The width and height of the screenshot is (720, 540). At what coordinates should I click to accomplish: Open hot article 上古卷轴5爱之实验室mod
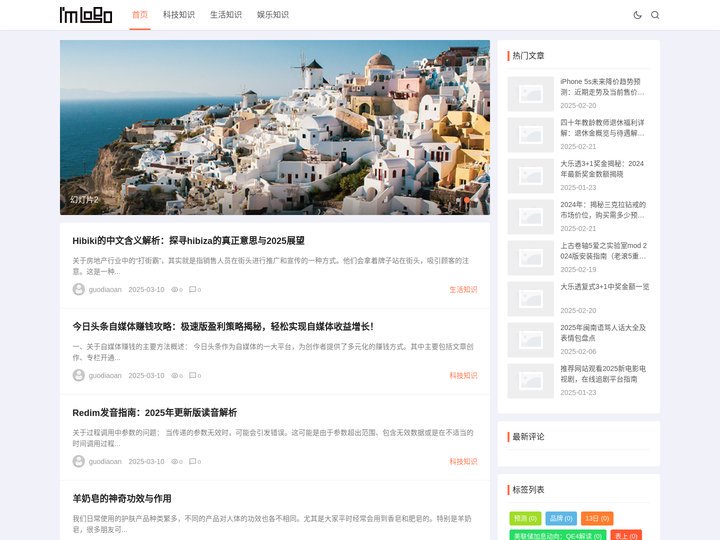(603, 251)
